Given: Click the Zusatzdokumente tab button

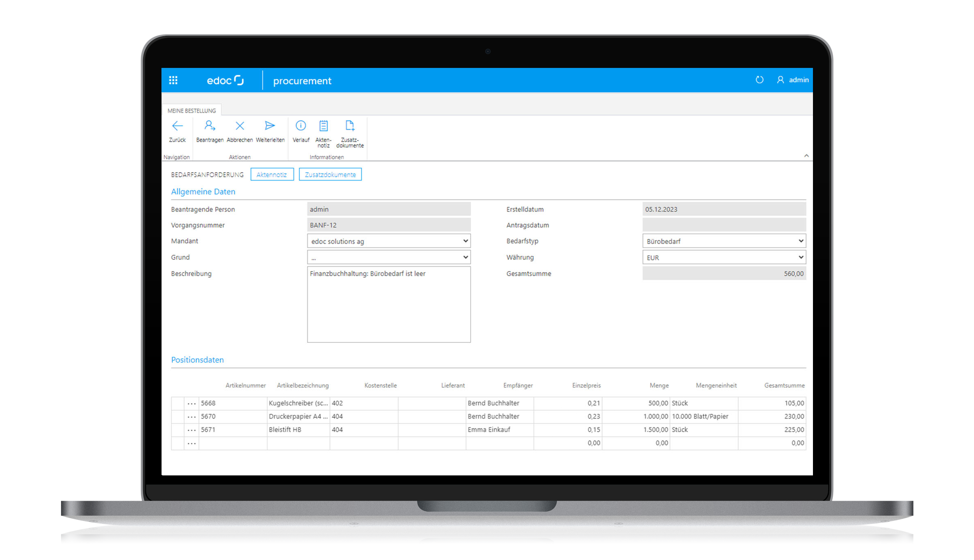Looking at the screenshot, I should coord(330,174).
